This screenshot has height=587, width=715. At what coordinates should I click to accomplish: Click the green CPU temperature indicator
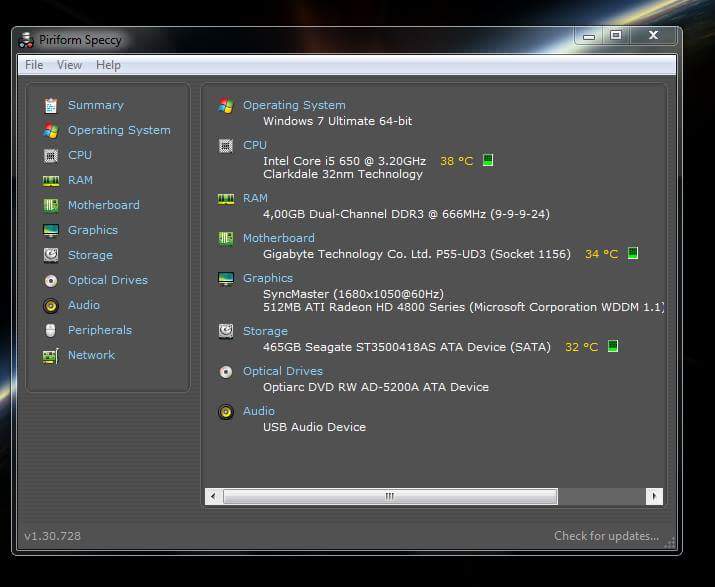[488, 161]
